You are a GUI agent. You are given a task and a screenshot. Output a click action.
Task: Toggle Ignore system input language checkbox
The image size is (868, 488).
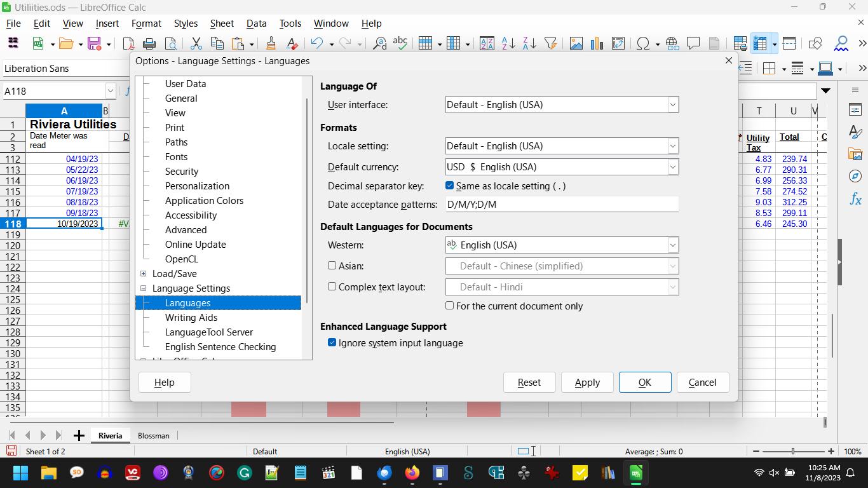(332, 342)
